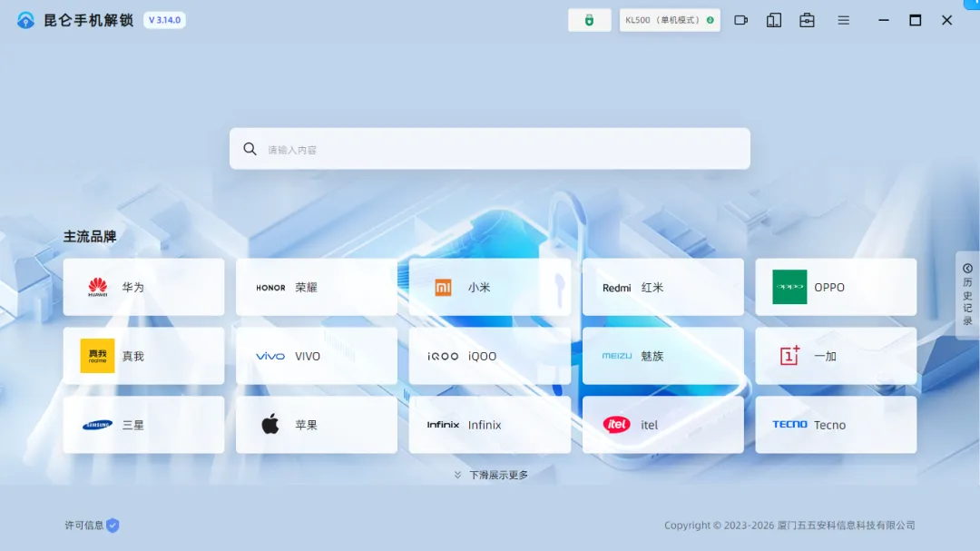Click the 主流品牌 section heading
The image size is (980, 551).
coord(90,236)
